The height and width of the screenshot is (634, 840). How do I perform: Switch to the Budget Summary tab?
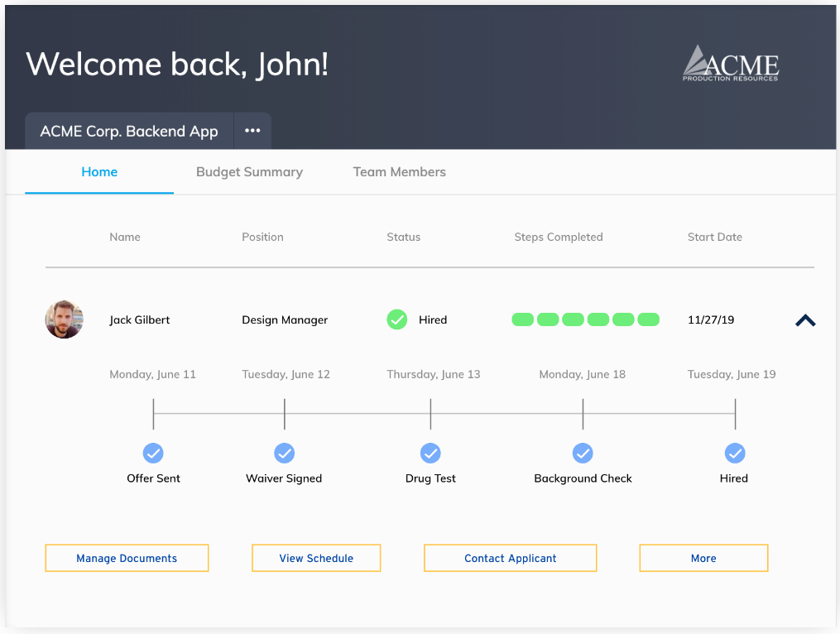point(249,171)
